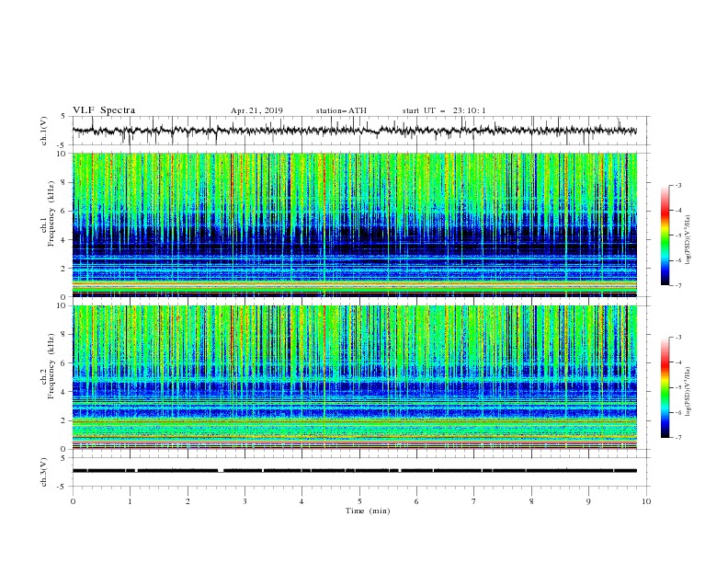The image size is (728, 563).
Task: Click the ch.2 PSD color scale bar
Action: coord(665,387)
